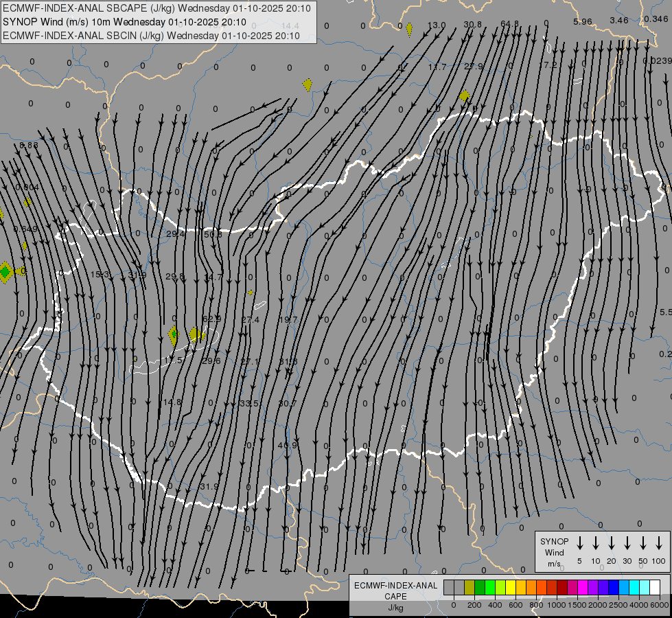Click the wind legend arrow above 5
Screen dimensions: 672x618
click(579, 543)
